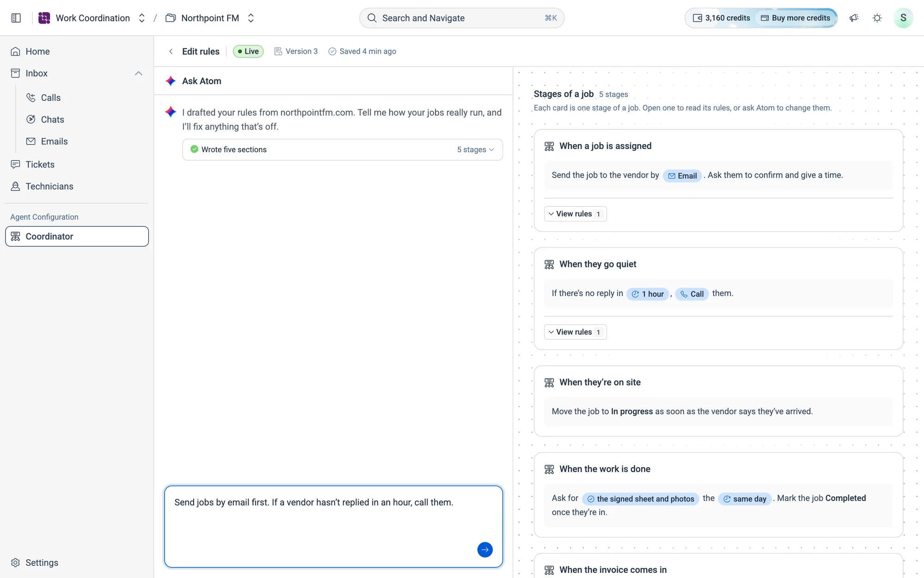Screen dimensions: 924x578
Task: Collapse the Inbox section chevron
Action: pos(139,74)
